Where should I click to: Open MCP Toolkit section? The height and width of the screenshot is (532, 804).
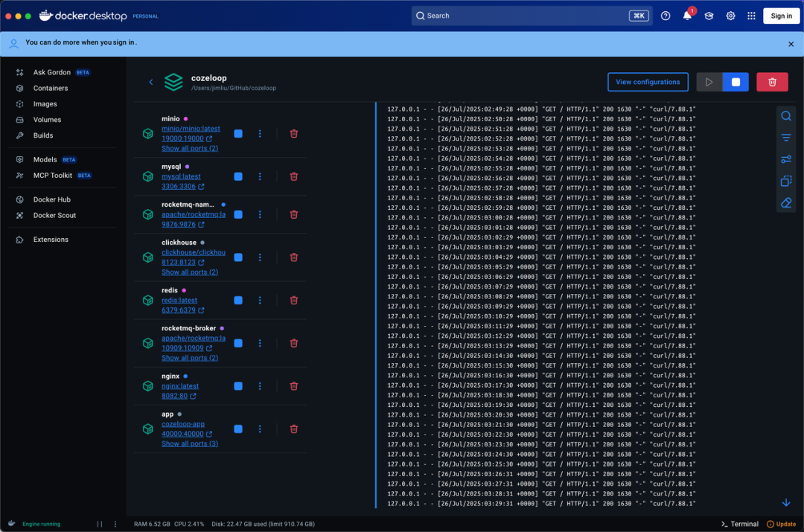tap(52, 176)
